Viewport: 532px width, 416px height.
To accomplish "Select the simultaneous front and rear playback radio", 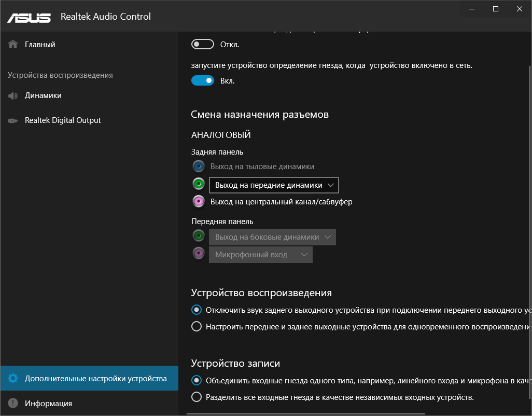I will 197,327.
